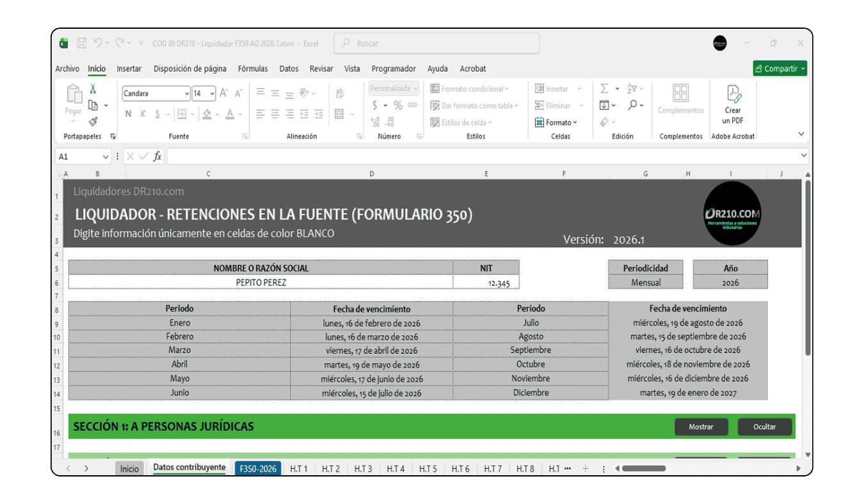Screen dimensions: 864x504
Task: Click the Aumentar tamaño de fuente icon
Action: [x=223, y=93]
